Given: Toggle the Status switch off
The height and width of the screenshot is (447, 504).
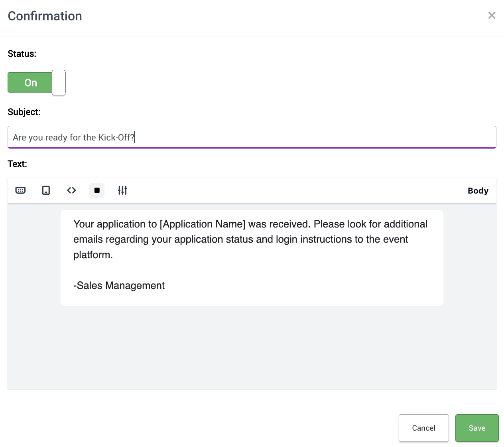Looking at the screenshot, I should (x=30, y=83).
